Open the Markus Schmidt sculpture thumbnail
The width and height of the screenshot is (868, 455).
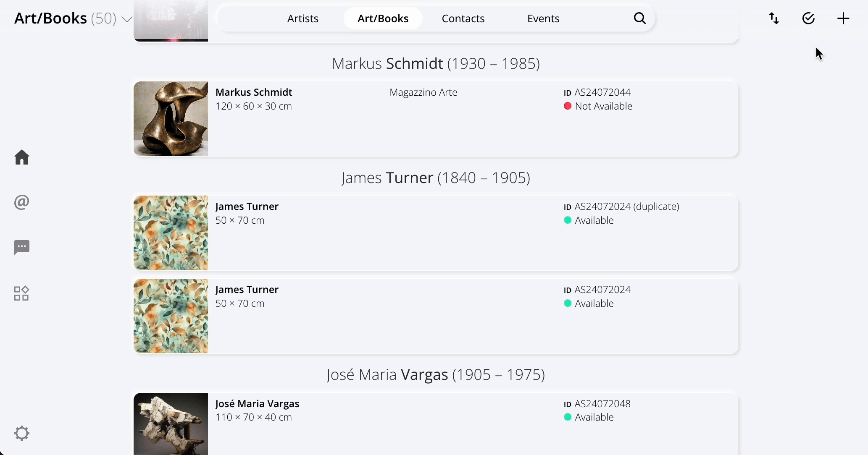coord(171,118)
